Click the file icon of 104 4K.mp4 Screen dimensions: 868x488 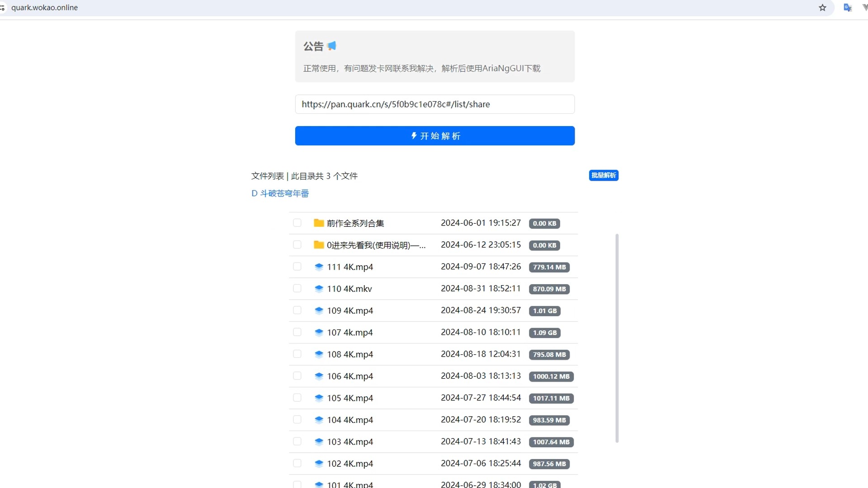pos(319,420)
